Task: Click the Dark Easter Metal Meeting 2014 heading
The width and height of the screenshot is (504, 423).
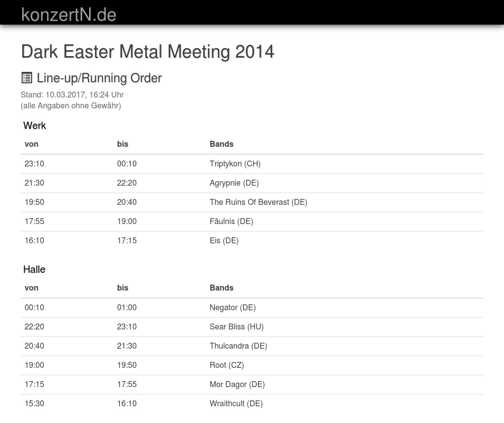Action: [x=147, y=52]
